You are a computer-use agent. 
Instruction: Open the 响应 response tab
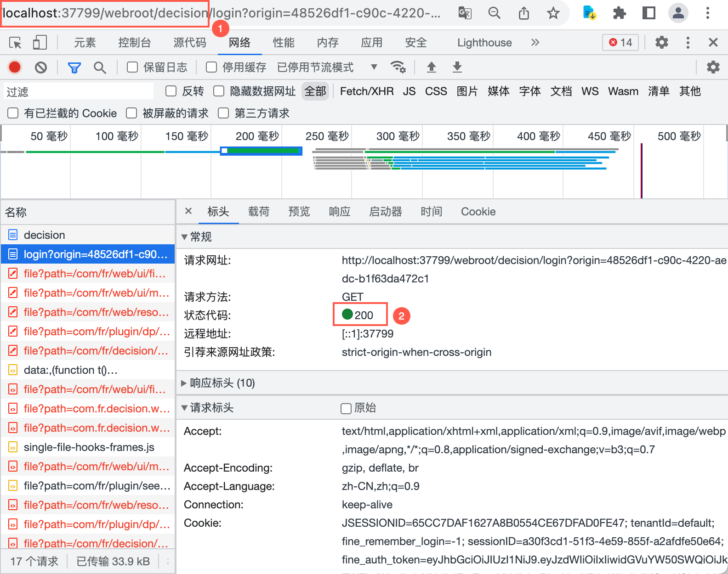click(340, 212)
